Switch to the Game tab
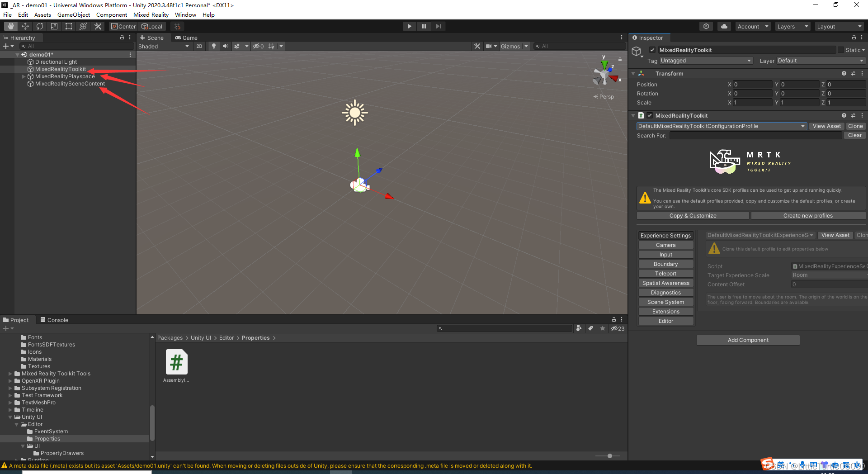 (186, 38)
